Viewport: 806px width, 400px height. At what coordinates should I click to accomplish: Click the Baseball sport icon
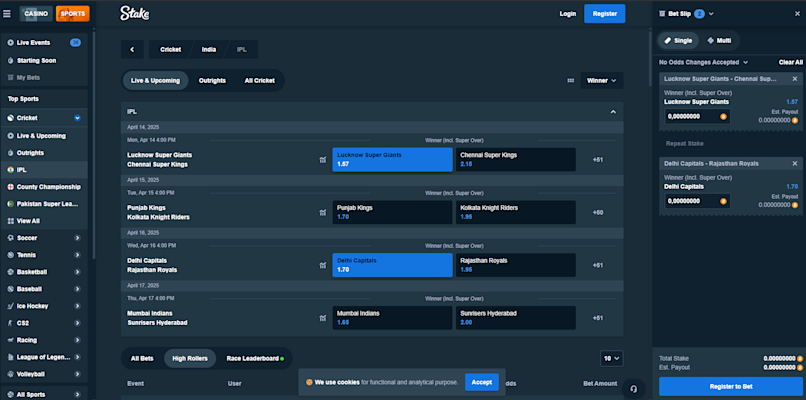coord(11,289)
